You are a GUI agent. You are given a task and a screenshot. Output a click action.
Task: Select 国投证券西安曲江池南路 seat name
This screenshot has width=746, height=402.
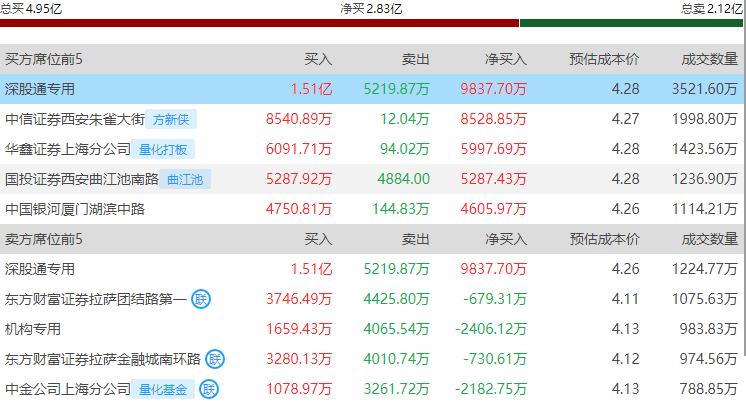point(81,179)
